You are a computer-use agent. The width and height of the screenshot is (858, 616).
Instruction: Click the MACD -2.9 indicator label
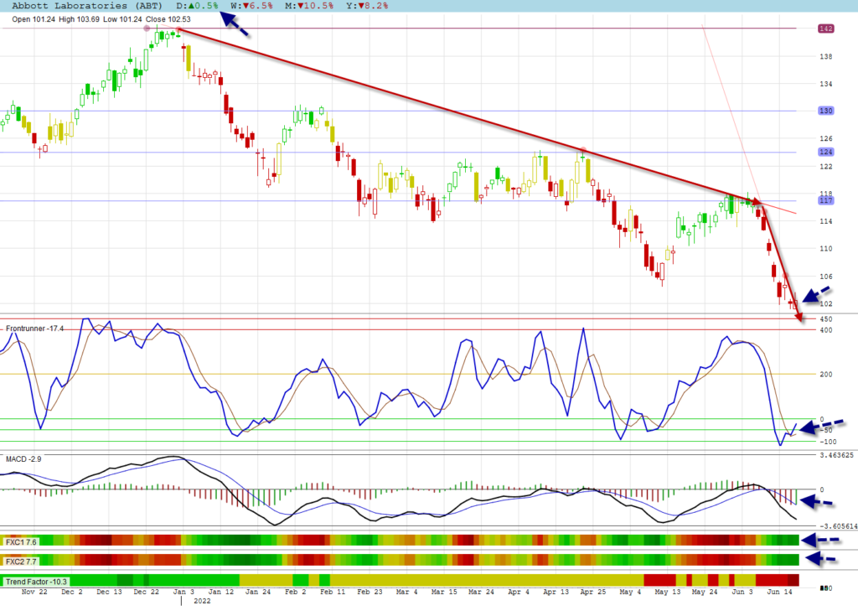pos(23,458)
